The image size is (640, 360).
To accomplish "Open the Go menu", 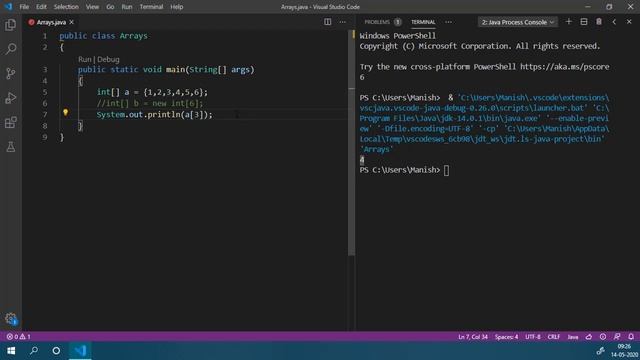I will (110, 7).
